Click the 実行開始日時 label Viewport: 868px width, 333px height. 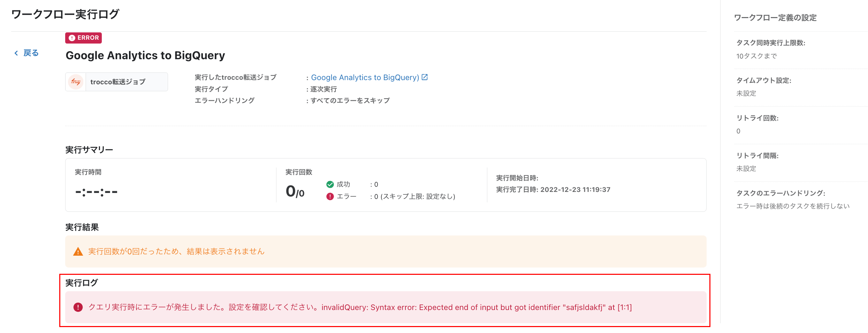pyautogui.click(x=517, y=178)
